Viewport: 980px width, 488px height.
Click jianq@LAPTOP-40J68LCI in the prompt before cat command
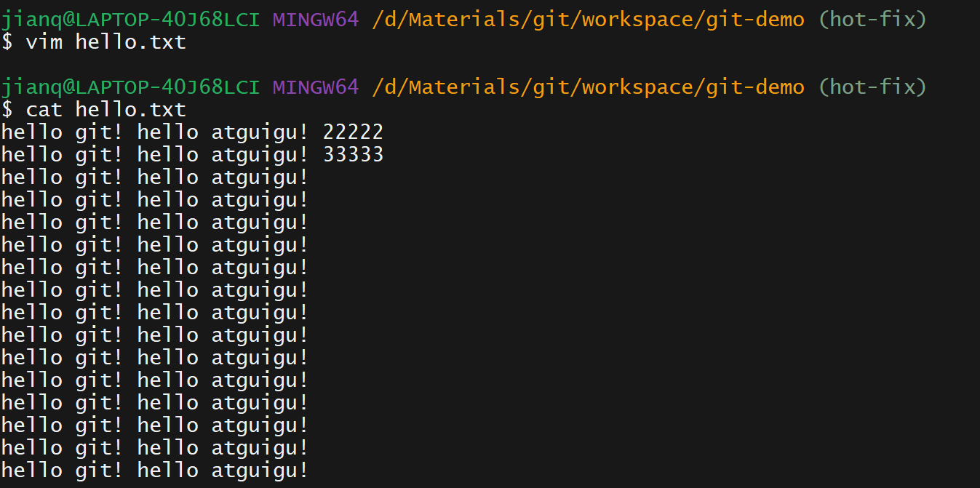tap(130, 87)
